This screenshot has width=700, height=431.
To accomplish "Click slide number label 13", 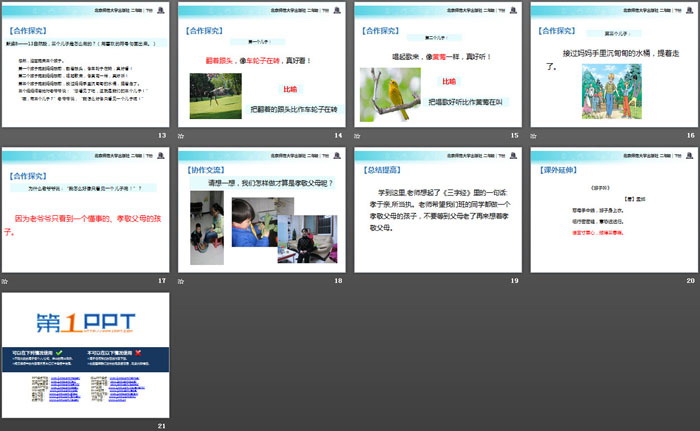I will coord(162,135).
